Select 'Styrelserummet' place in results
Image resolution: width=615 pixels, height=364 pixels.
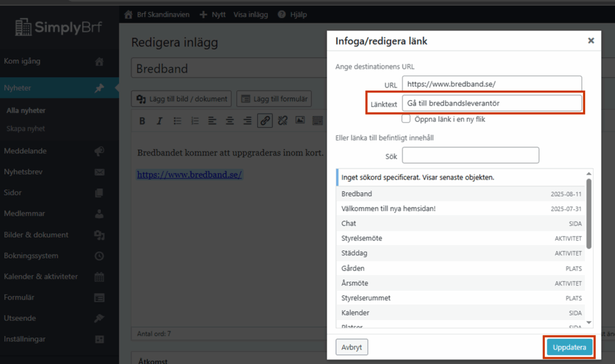[x=461, y=298]
